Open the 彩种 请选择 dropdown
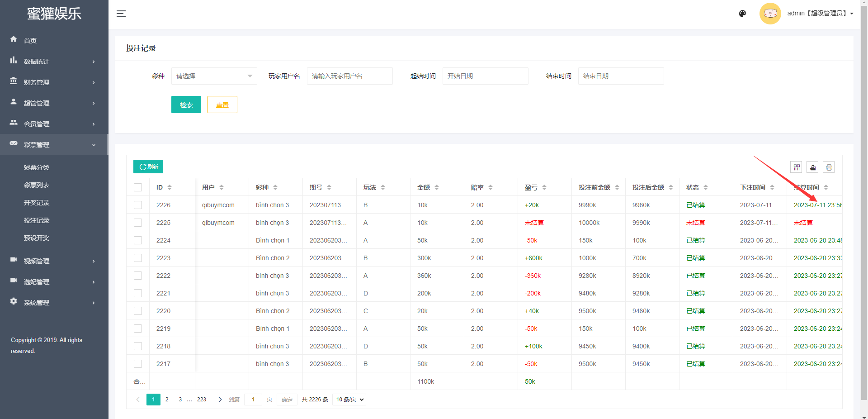Image resolution: width=868 pixels, height=419 pixels. point(214,76)
